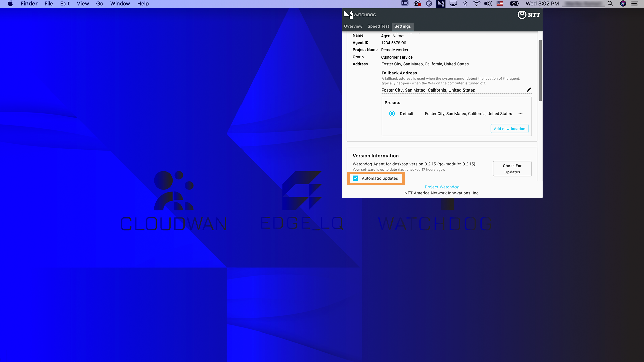Click the Check For Updates button
The height and width of the screenshot is (362, 644).
[512, 169]
